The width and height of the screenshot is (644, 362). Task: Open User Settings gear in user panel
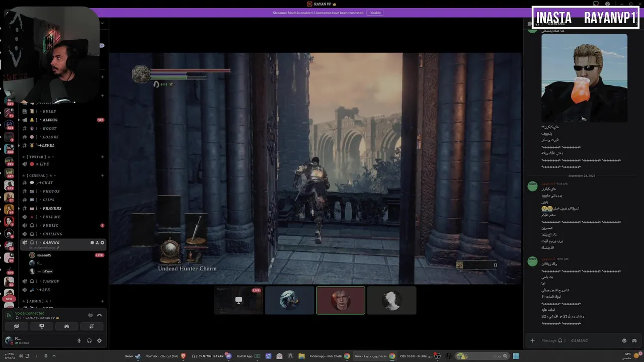click(x=99, y=341)
